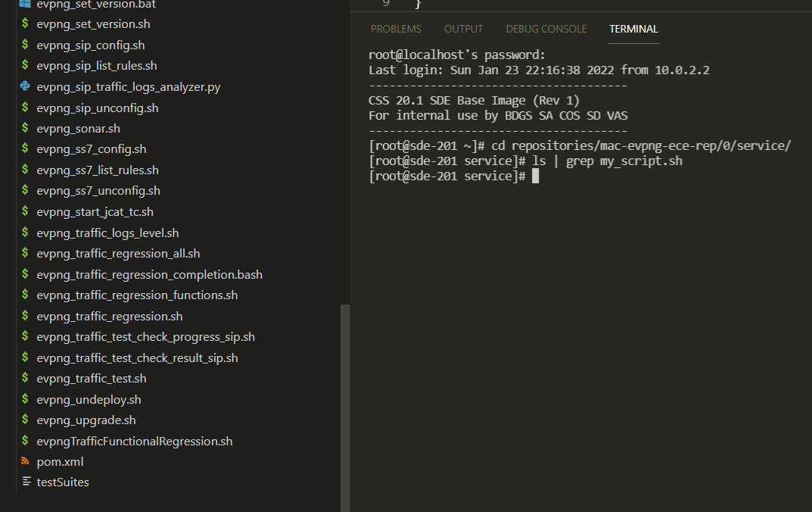Click the shell icon beside evpng_sonar.sh
Image resolution: width=812 pixels, height=512 pixels.
tap(25, 127)
